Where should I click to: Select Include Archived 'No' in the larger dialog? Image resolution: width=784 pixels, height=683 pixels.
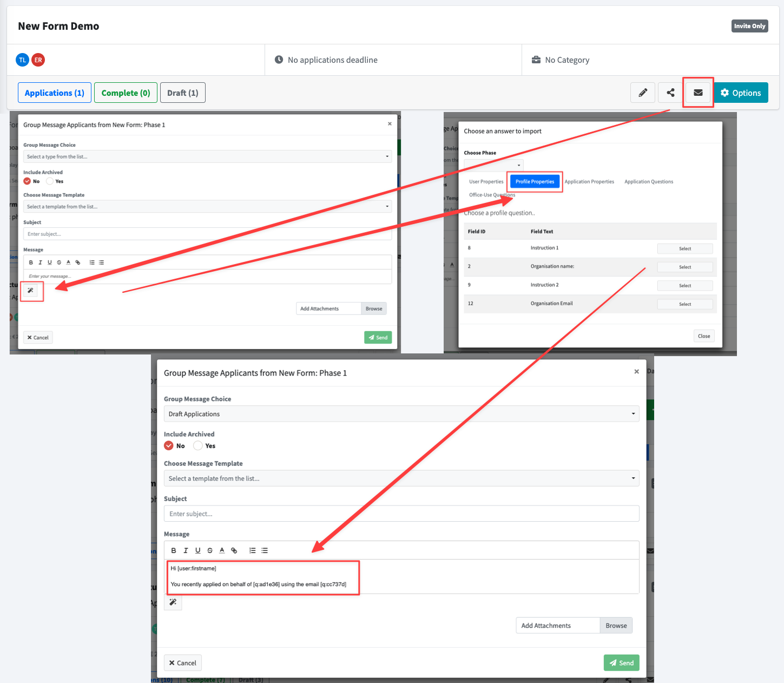[169, 445]
